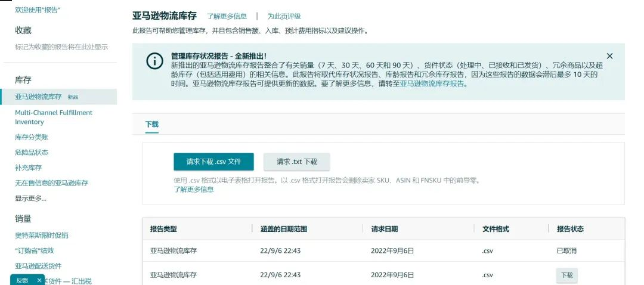Open 了解更多信息 link under download buttons
The width and height of the screenshot is (644, 285).
(x=194, y=190)
